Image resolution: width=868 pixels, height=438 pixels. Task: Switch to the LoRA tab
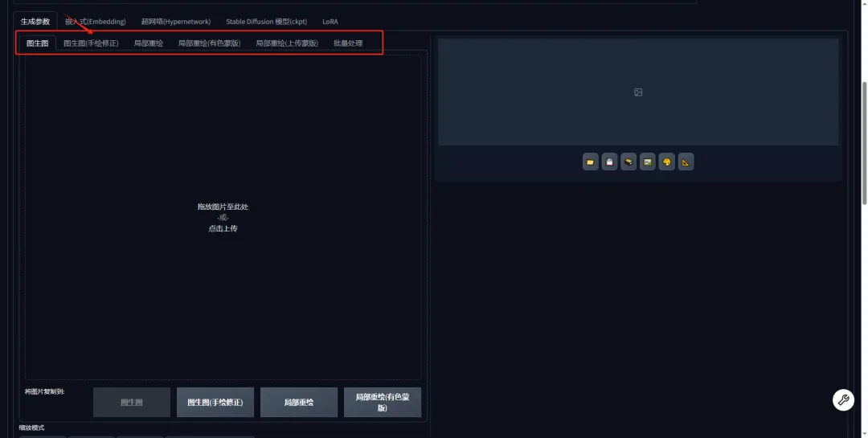(330, 22)
